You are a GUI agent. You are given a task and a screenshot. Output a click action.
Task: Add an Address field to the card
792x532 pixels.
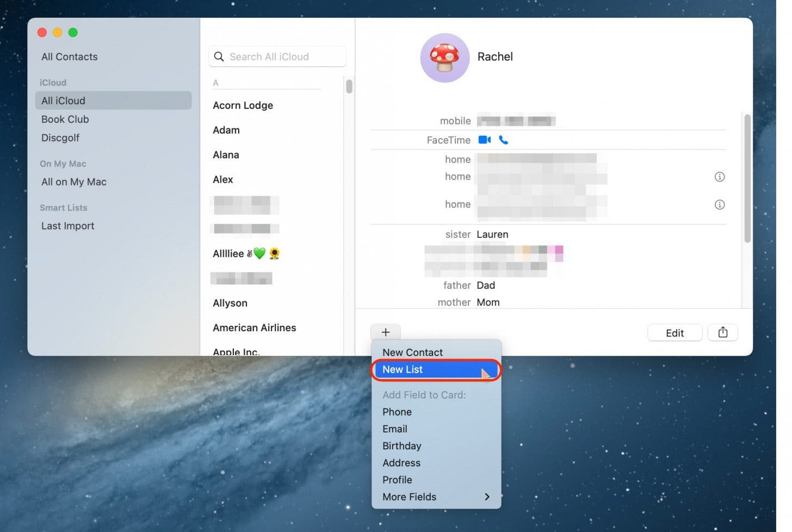(x=401, y=463)
